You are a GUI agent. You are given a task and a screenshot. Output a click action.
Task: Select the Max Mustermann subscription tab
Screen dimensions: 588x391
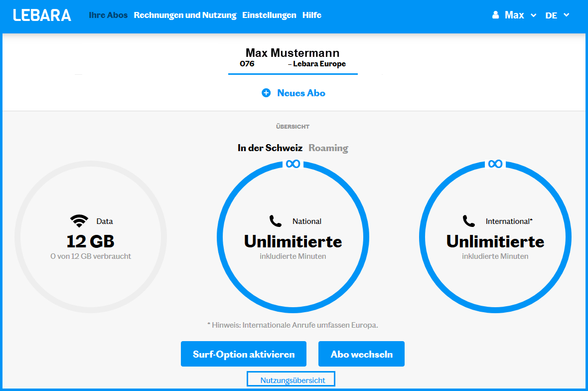tap(293, 59)
